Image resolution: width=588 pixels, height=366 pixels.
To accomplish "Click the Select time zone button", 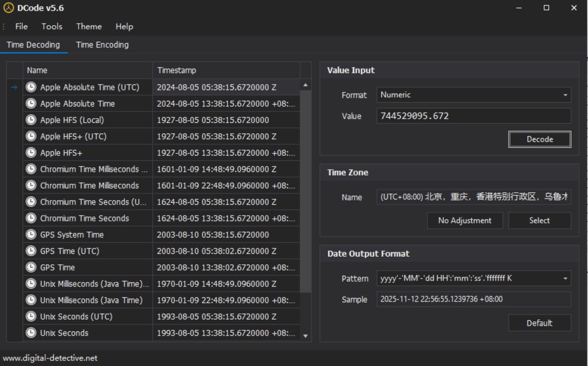I will pyautogui.click(x=539, y=221).
